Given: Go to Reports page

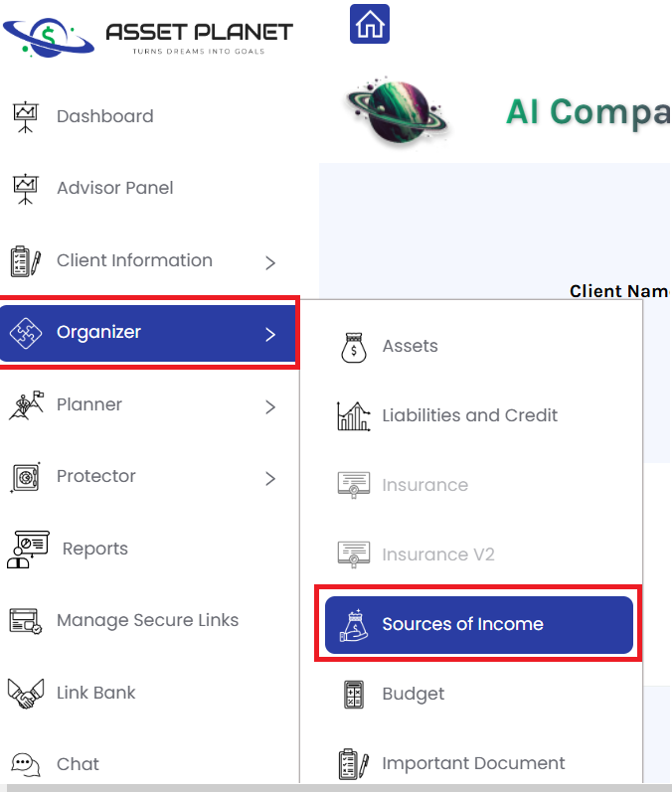Looking at the screenshot, I should [x=94, y=549].
